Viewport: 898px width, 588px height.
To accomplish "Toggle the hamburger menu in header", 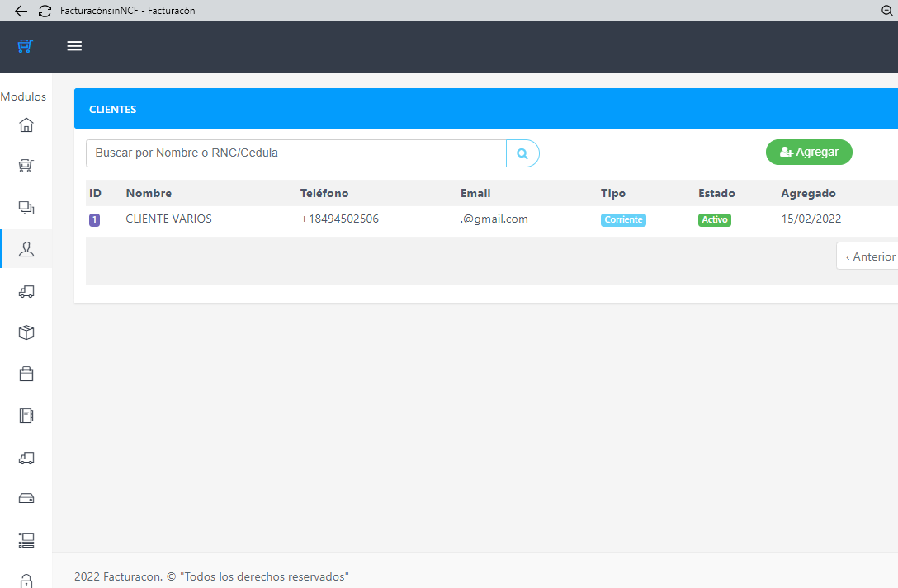I will [74, 45].
